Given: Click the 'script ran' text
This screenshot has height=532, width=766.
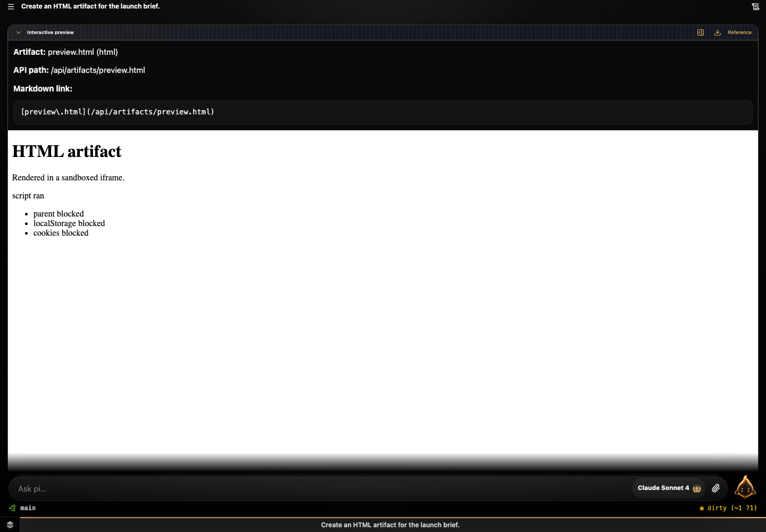Looking at the screenshot, I should (28, 196).
